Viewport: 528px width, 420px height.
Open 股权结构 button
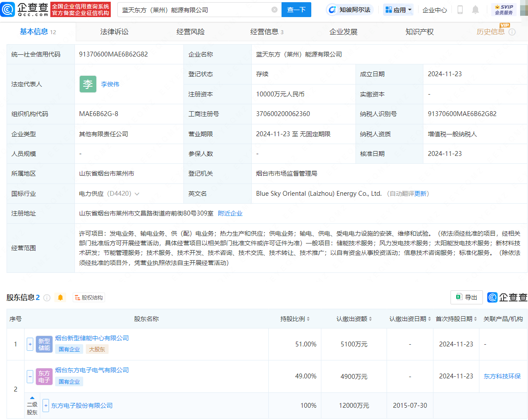click(x=89, y=298)
